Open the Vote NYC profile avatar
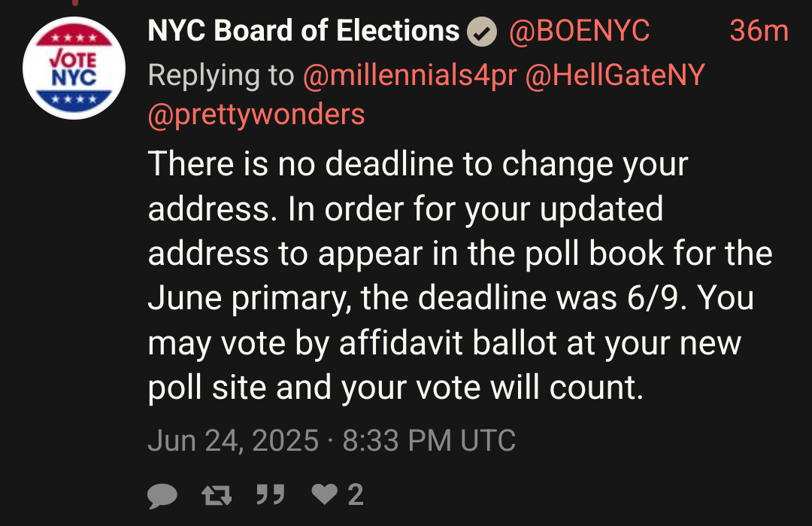 click(74, 68)
